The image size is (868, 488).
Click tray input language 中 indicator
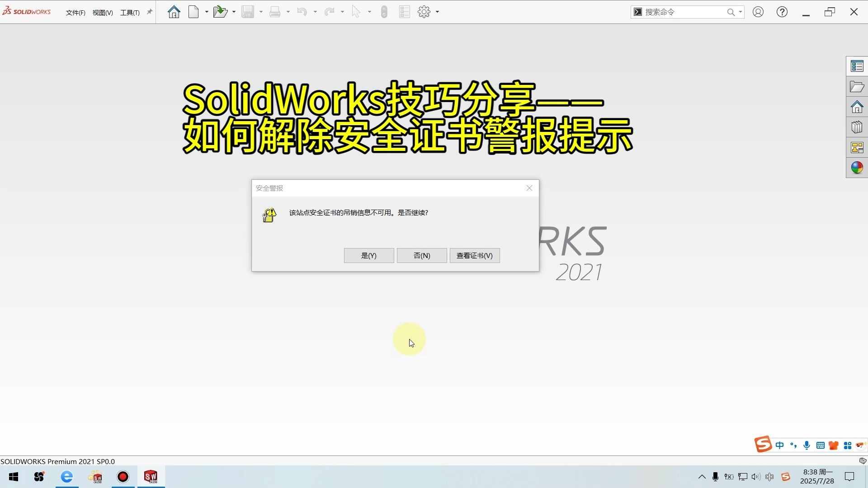point(769,477)
